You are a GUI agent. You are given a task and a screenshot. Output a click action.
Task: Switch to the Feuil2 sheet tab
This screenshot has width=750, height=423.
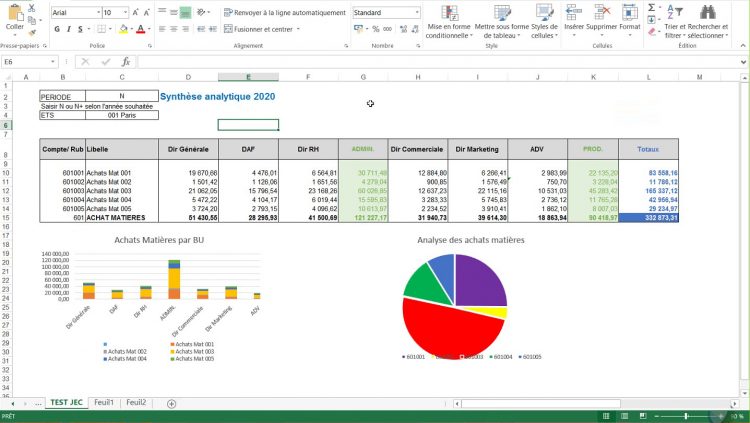pos(136,402)
